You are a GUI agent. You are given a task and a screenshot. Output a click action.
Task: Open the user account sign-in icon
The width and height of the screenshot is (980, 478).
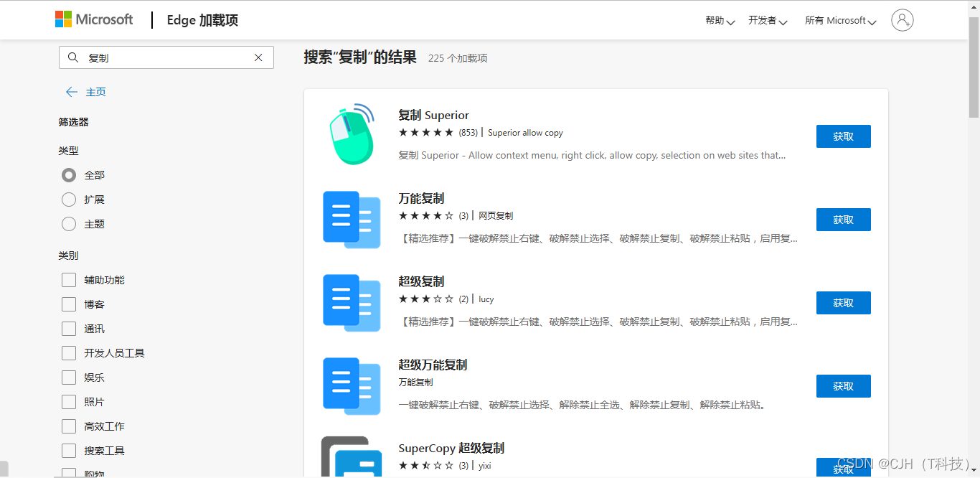(x=902, y=20)
